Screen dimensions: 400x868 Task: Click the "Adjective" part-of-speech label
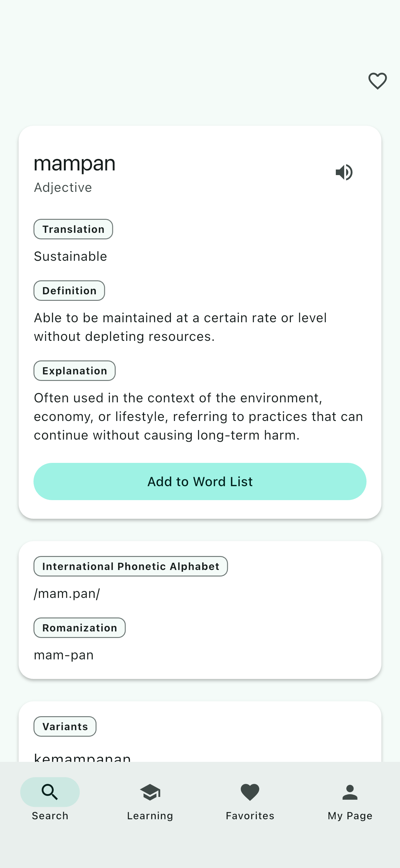63,187
